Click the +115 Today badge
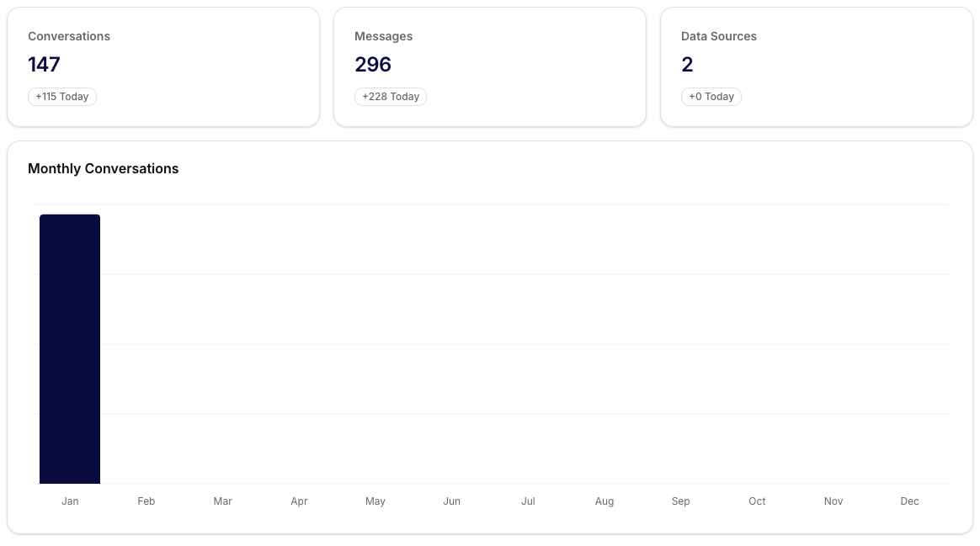 click(62, 97)
